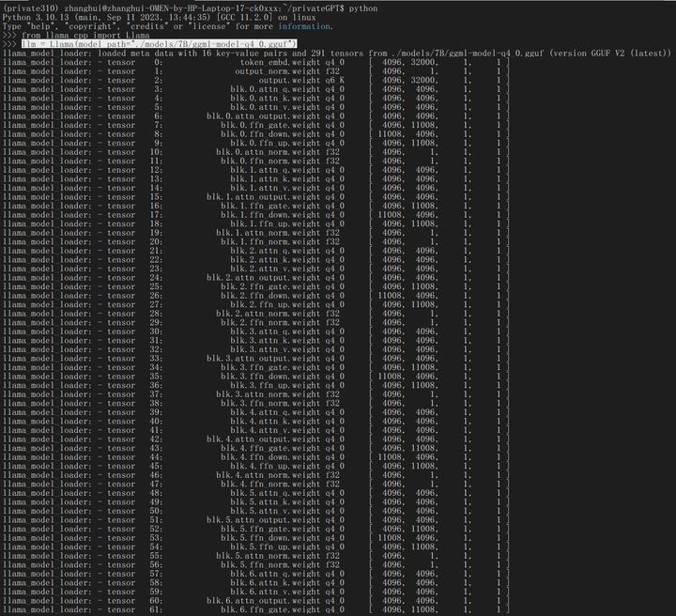Click 'blk.2.ffn_down.weight' in tensor 26 row

coord(270,295)
